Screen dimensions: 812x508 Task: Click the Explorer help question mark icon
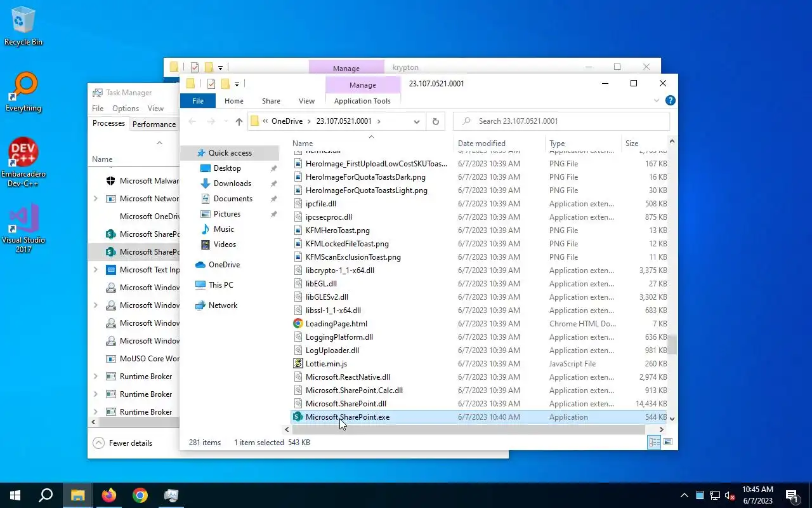tap(670, 100)
